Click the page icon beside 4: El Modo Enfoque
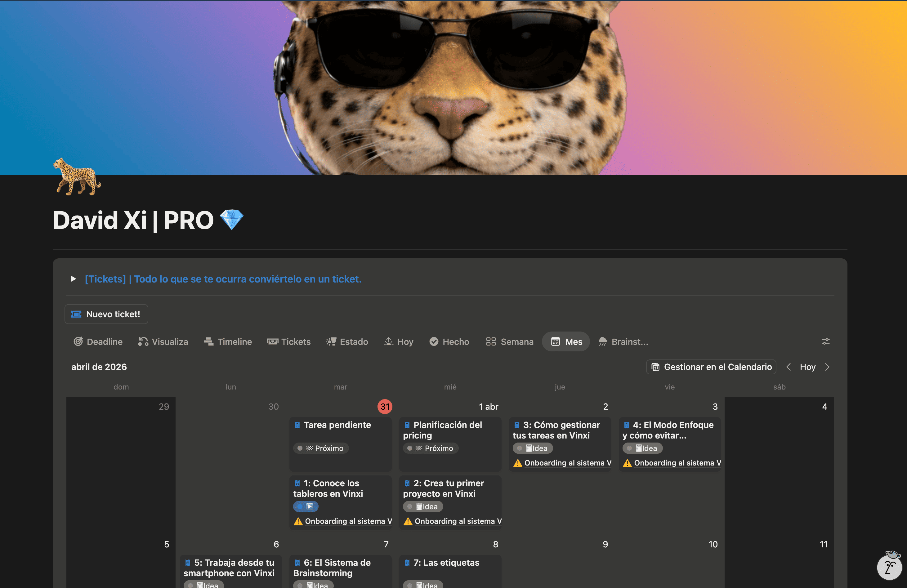 coord(627,425)
